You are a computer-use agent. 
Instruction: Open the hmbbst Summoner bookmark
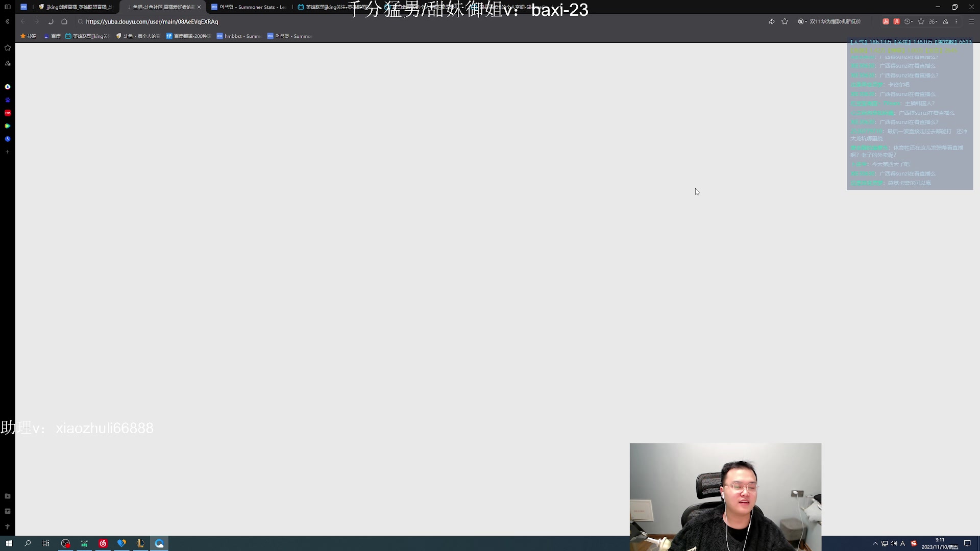tap(238, 36)
